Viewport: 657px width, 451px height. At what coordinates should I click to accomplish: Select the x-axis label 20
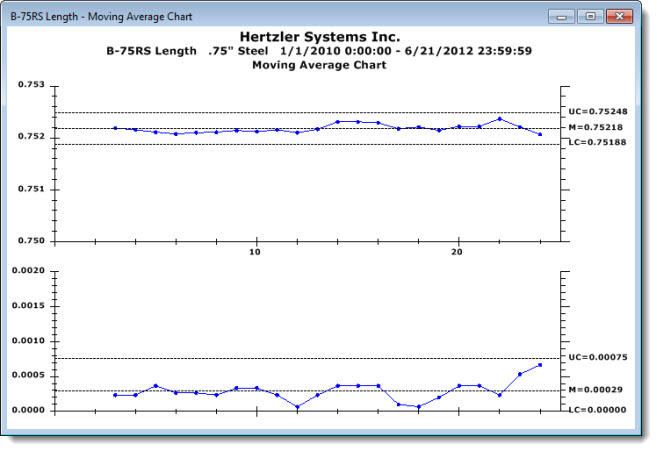point(458,251)
